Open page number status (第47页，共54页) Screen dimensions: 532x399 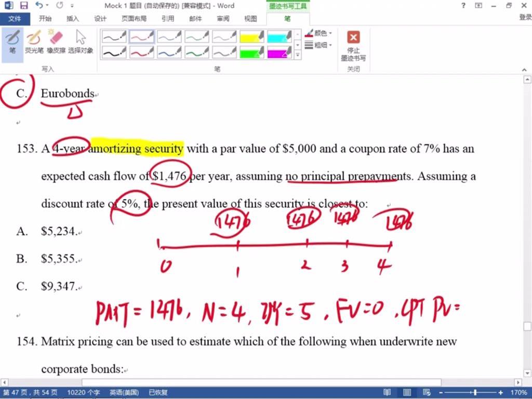[30, 393]
